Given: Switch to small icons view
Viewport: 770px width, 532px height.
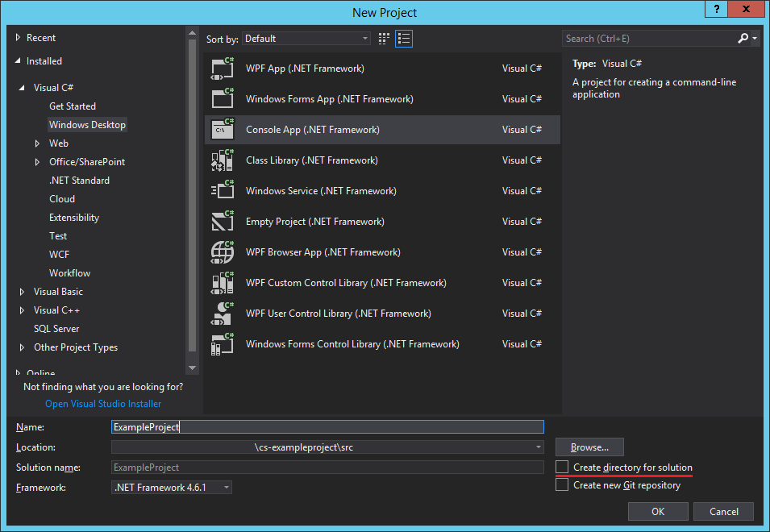Looking at the screenshot, I should click(x=384, y=39).
